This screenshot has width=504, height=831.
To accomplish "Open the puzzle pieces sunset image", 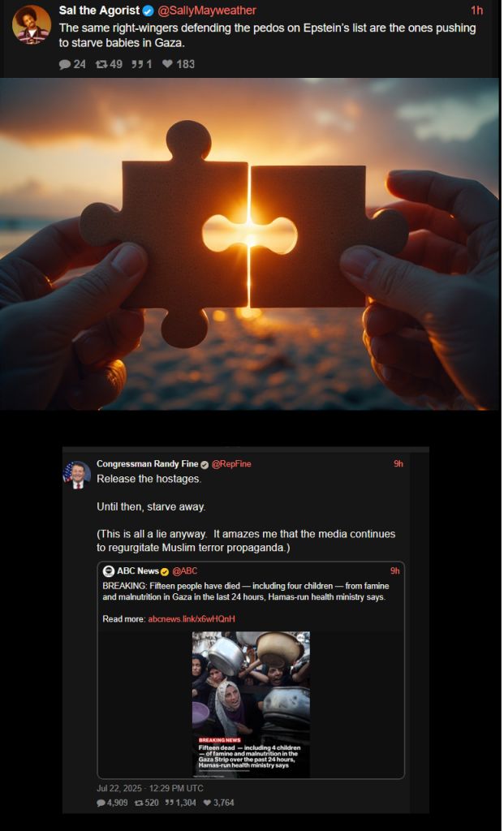I will click(250, 243).
